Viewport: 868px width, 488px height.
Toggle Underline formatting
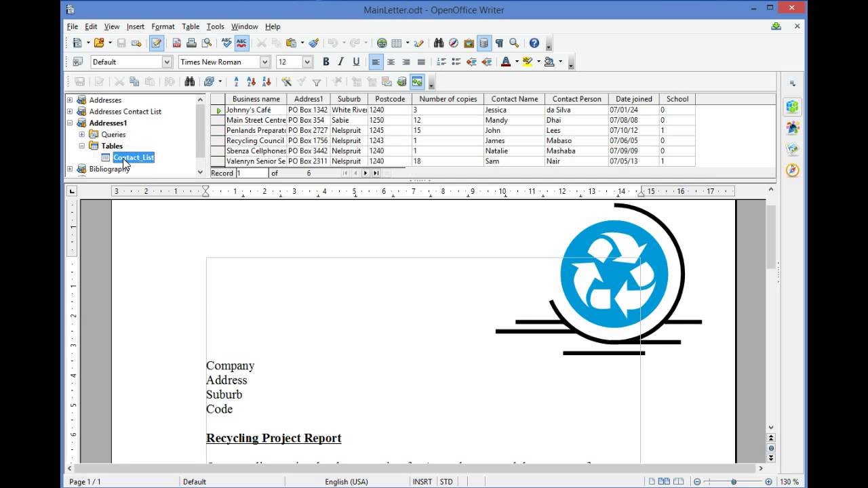pyautogui.click(x=356, y=62)
